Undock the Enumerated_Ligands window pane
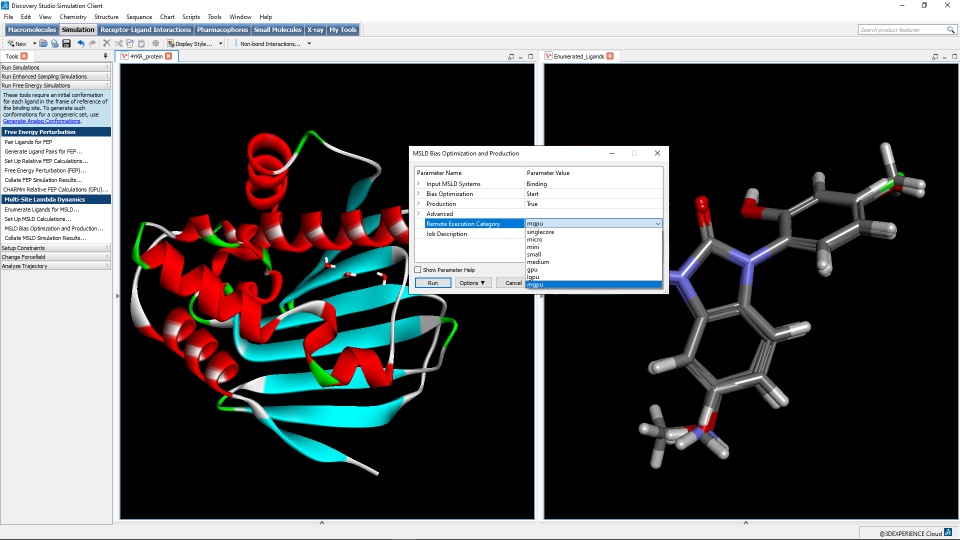 tap(934, 56)
